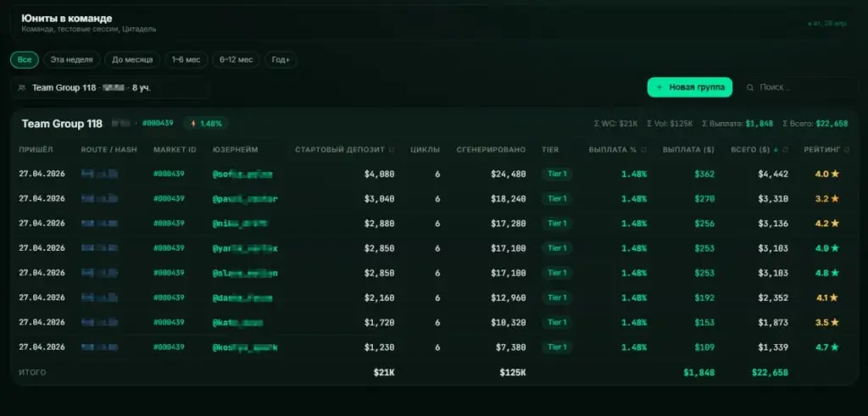Image resolution: width=868 pixels, height=416 pixels.
Task: Click the Новая группа button
Action: coord(690,87)
